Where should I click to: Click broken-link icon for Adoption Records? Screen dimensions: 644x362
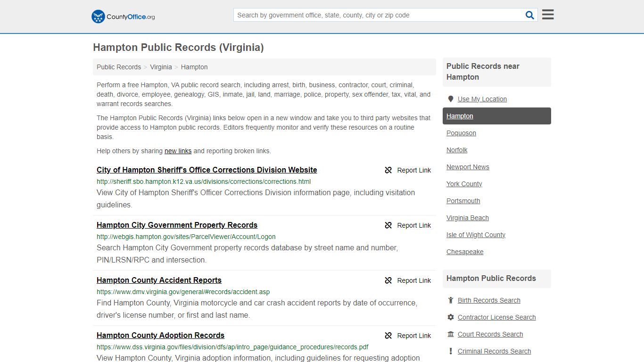click(388, 336)
